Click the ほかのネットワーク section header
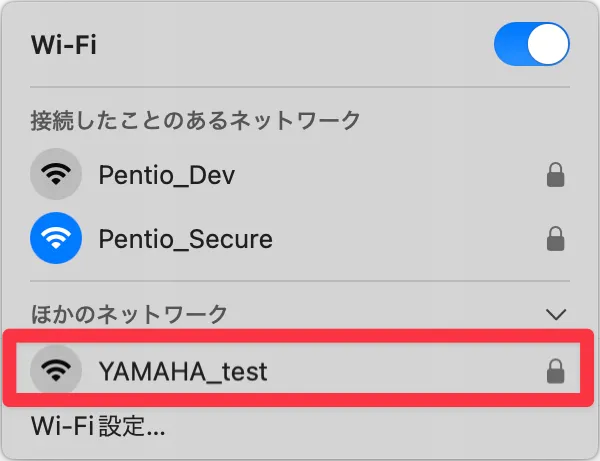 (129, 314)
